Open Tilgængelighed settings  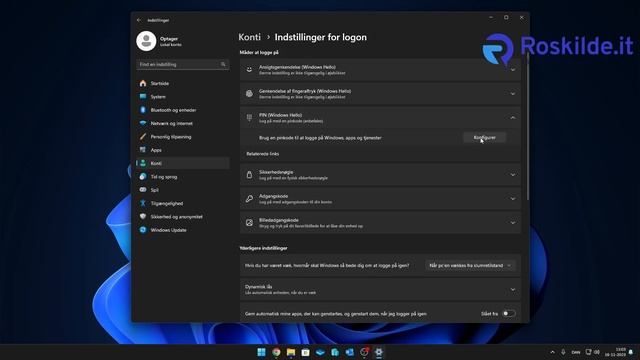pos(182,203)
